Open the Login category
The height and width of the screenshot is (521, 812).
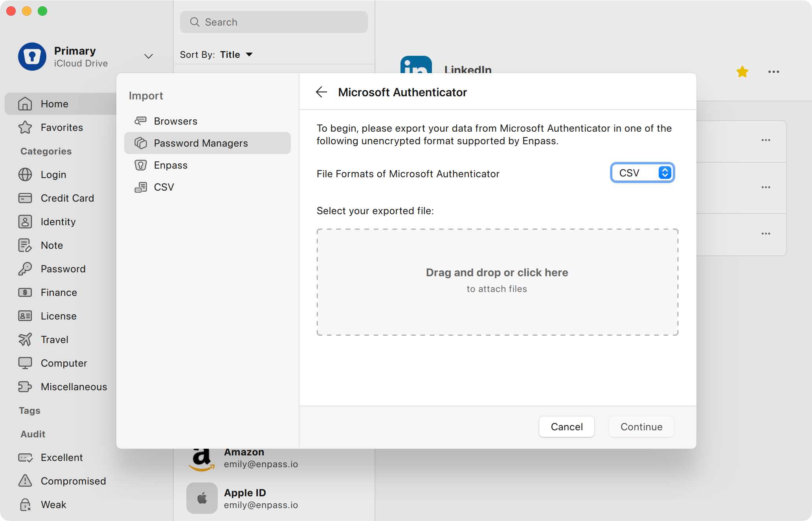[61, 174]
